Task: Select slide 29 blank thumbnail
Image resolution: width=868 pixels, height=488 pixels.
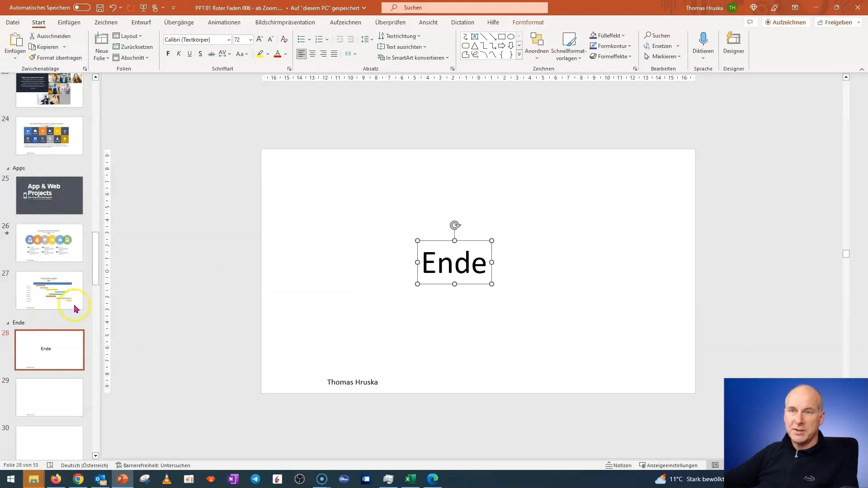Action: [49, 396]
